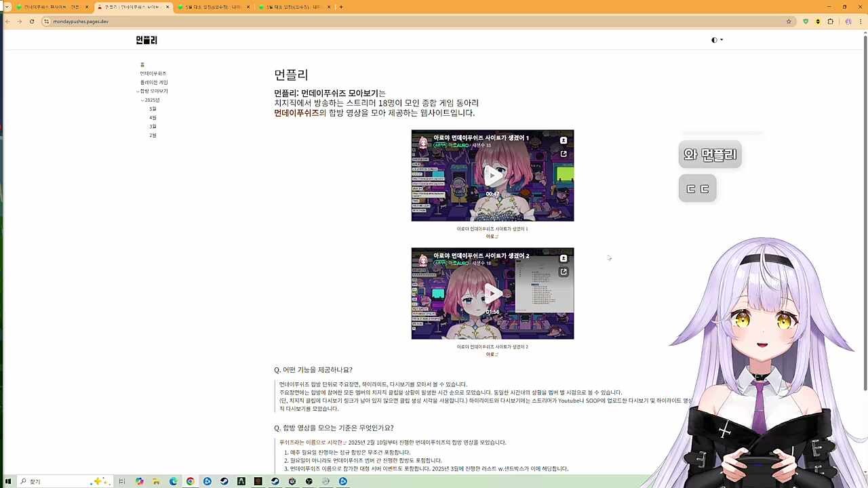The width and height of the screenshot is (868, 488).
Task: Open File Explorer from the taskbar
Action: pos(156,481)
